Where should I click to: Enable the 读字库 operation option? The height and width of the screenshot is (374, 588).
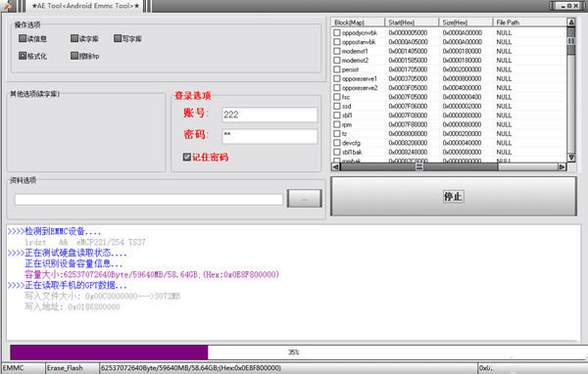coord(74,38)
